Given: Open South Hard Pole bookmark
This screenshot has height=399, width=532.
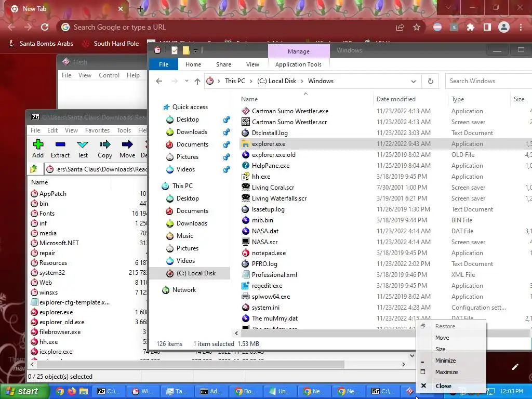Looking at the screenshot, I should (x=111, y=44).
